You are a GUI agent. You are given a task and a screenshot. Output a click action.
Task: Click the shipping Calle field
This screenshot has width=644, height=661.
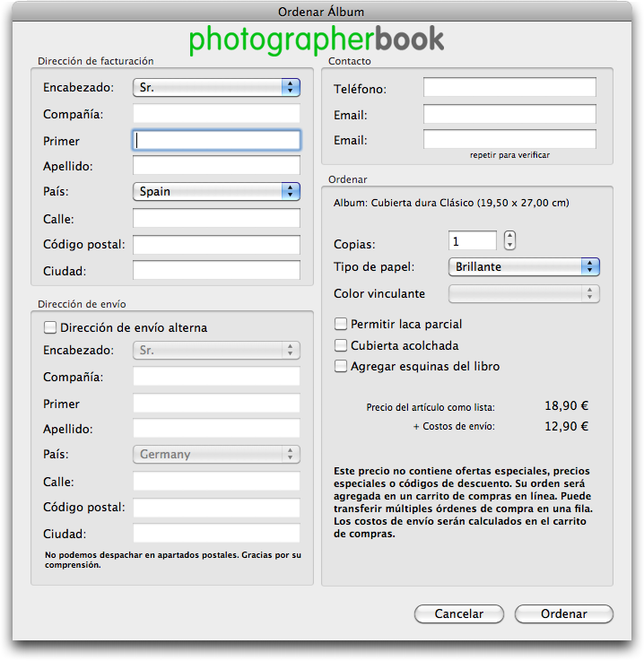pos(216,482)
